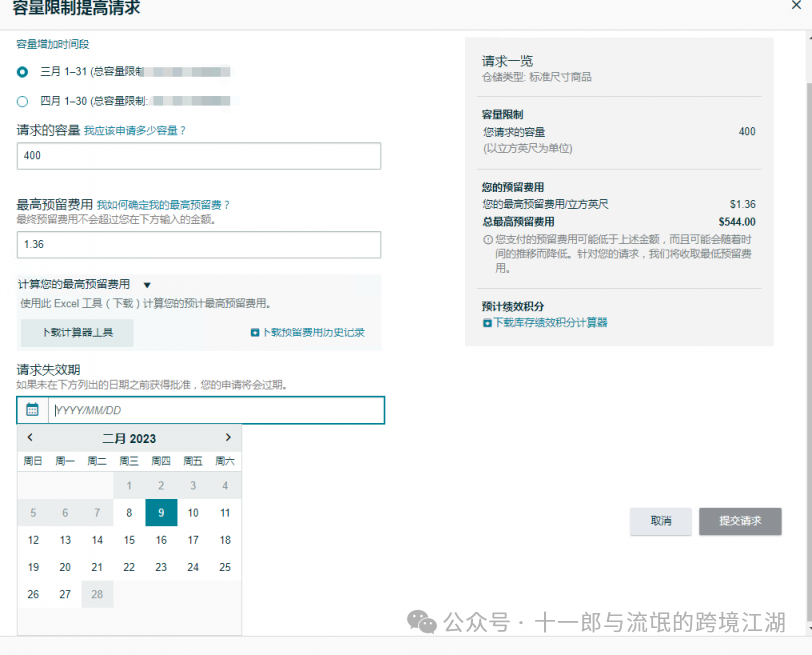This screenshot has width=812, height=655.
Task: Select the 四月 1–30 radio option
Action: pyautogui.click(x=22, y=101)
